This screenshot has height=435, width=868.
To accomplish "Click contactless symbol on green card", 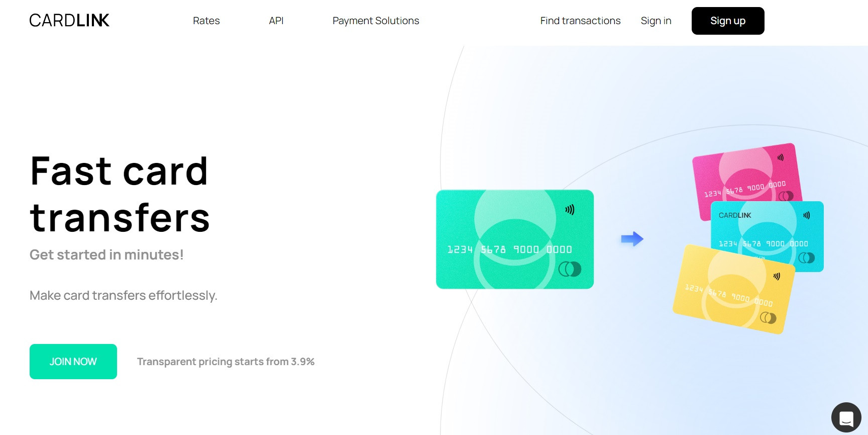I will pos(570,210).
